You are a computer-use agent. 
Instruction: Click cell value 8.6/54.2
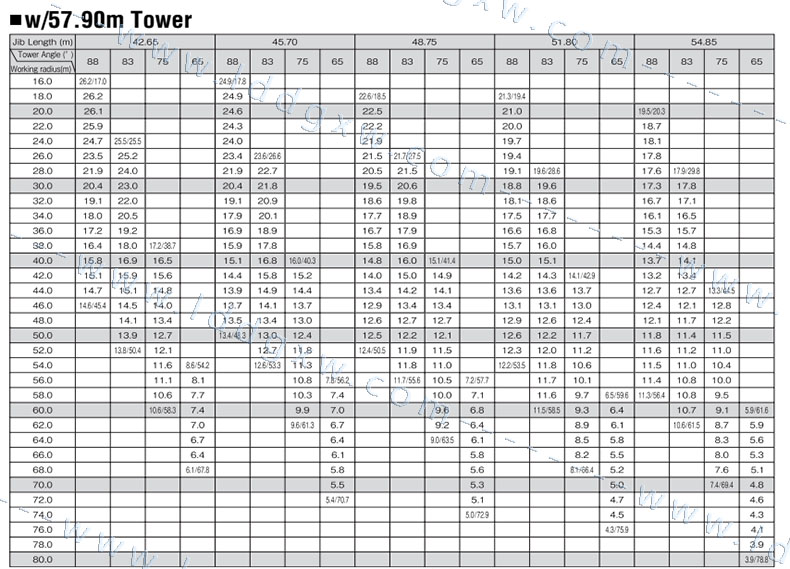tap(198, 365)
